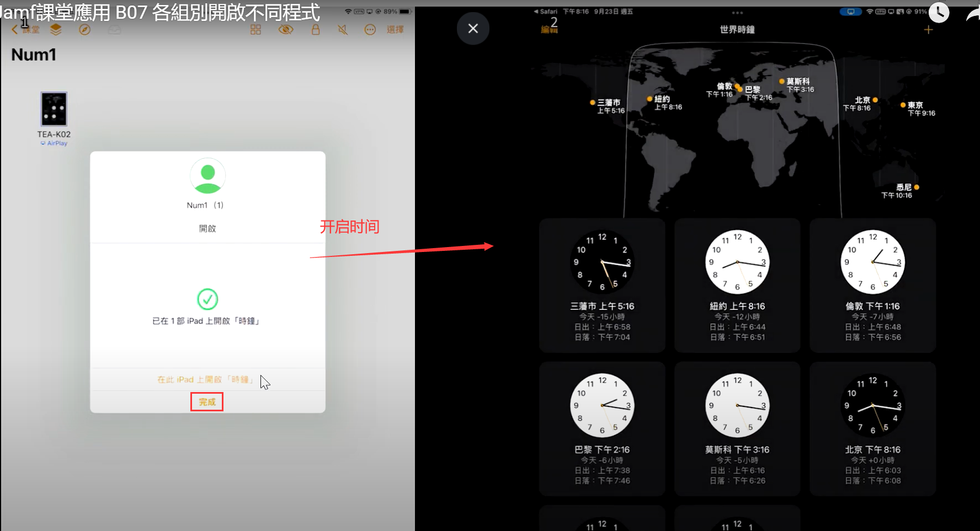Click the 東京 marker on the map
980x531 pixels.
pyautogui.click(x=903, y=105)
